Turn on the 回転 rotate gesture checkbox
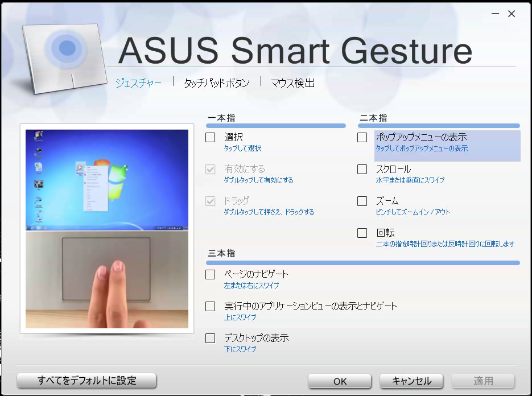This screenshot has width=532, height=396. click(362, 233)
